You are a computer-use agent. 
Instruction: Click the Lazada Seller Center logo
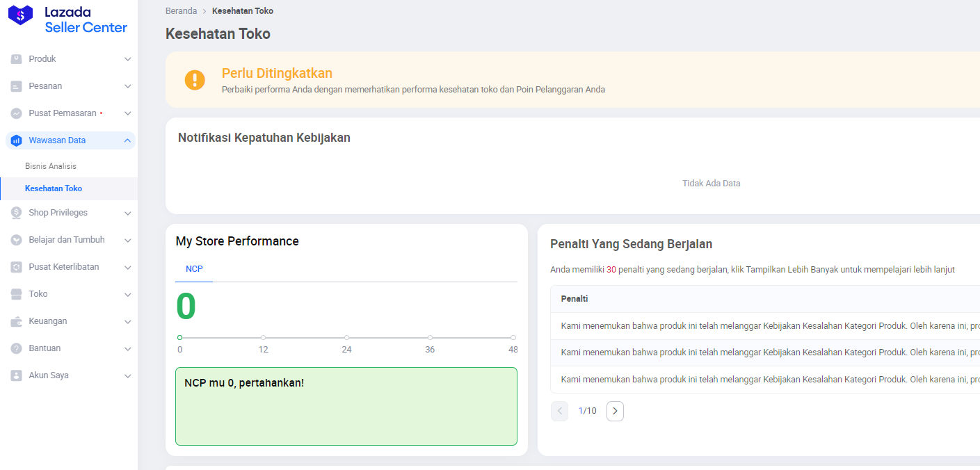tap(67, 19)
